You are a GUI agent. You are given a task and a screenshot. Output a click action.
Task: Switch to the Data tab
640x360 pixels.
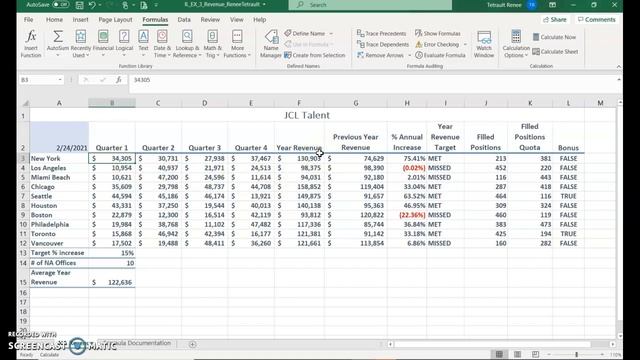pyautogui.click(x=184, y=20)
